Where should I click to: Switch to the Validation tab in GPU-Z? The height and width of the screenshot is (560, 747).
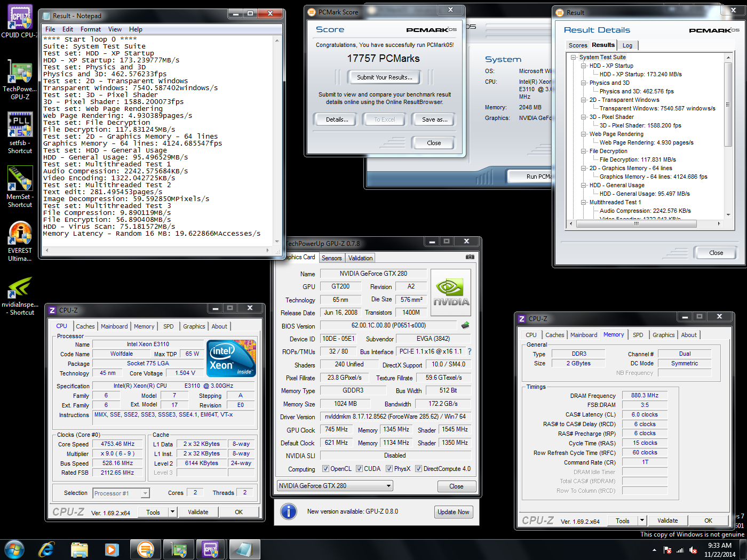(x=361, y=258)
